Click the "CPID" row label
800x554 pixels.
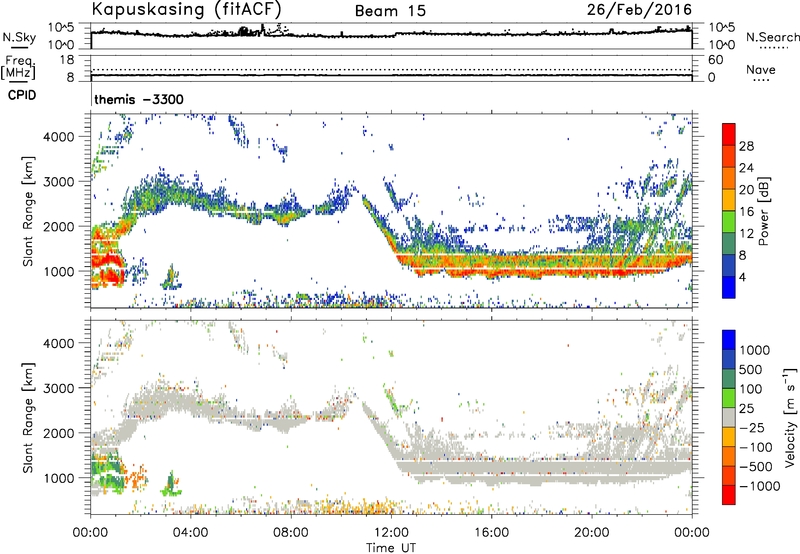[x=22, y=95]
